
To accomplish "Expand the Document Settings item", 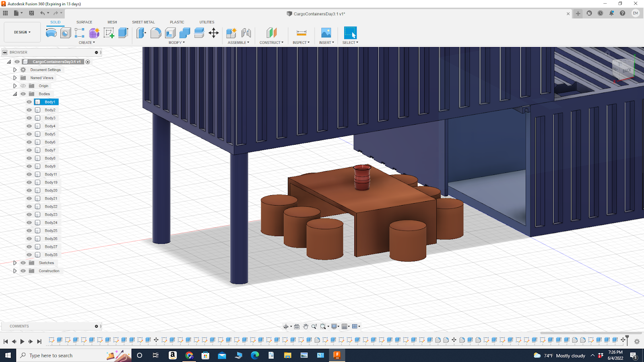I will click(x=15, y=70).
